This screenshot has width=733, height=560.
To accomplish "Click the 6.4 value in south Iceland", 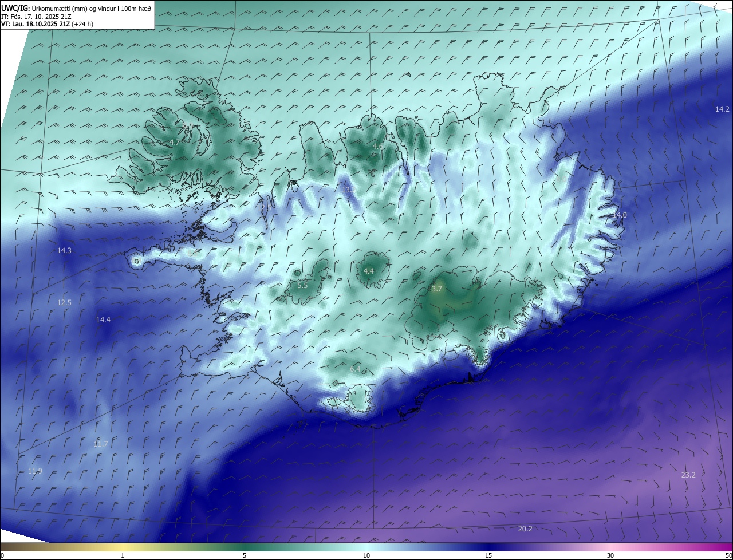I will tap(355, 369).
